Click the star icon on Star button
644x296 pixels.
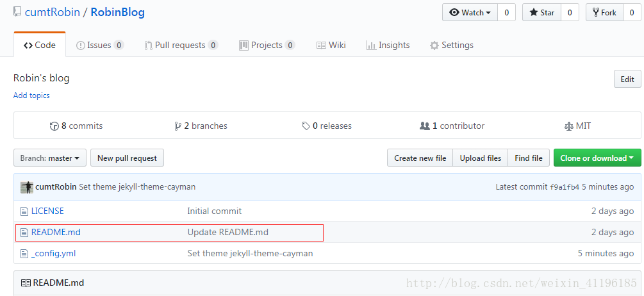pos(534,13)
